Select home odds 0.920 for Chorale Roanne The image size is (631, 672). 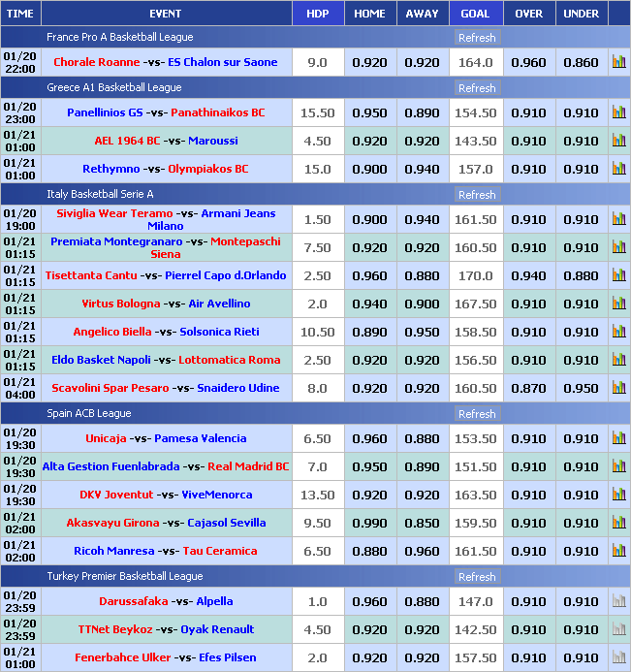(x=369, y=62)
